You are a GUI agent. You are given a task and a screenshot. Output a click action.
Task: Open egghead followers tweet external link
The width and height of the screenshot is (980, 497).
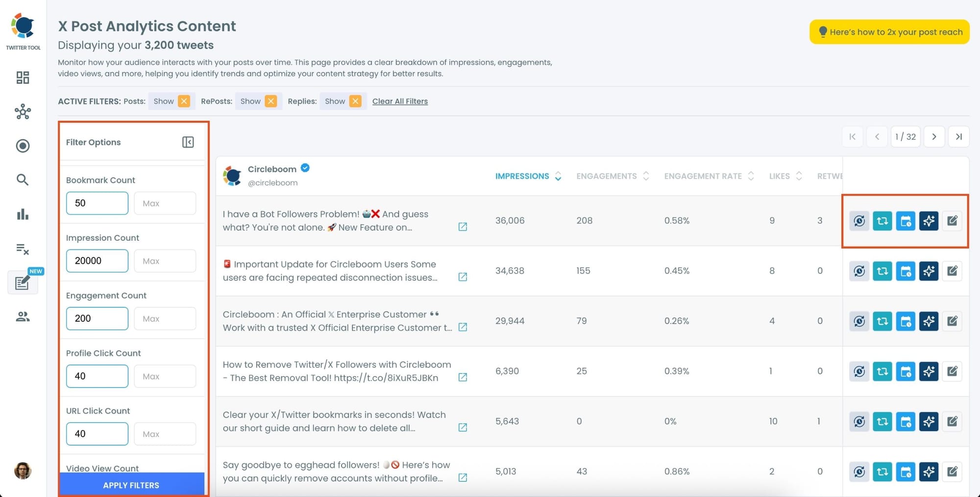click(463, 477)
